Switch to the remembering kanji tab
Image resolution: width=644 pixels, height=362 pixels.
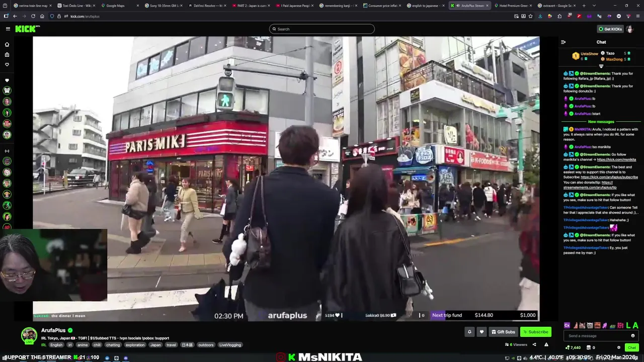[x=338, y=6]
